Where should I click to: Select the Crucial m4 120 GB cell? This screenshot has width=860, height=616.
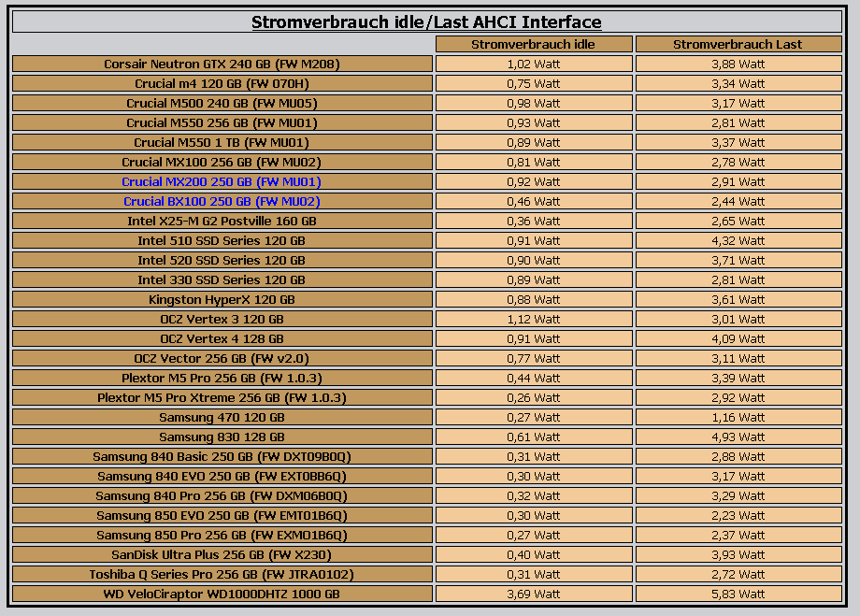[x=222, y=83]
